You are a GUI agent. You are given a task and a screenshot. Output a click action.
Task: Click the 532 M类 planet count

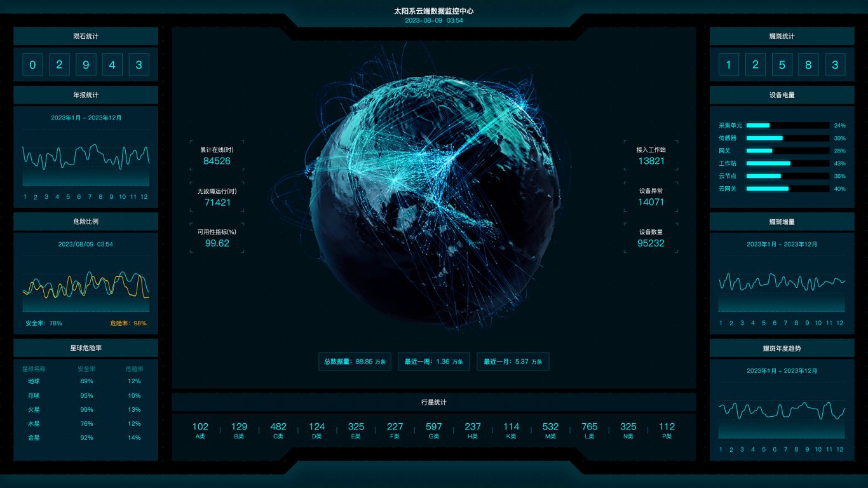(x=550, y=430)
